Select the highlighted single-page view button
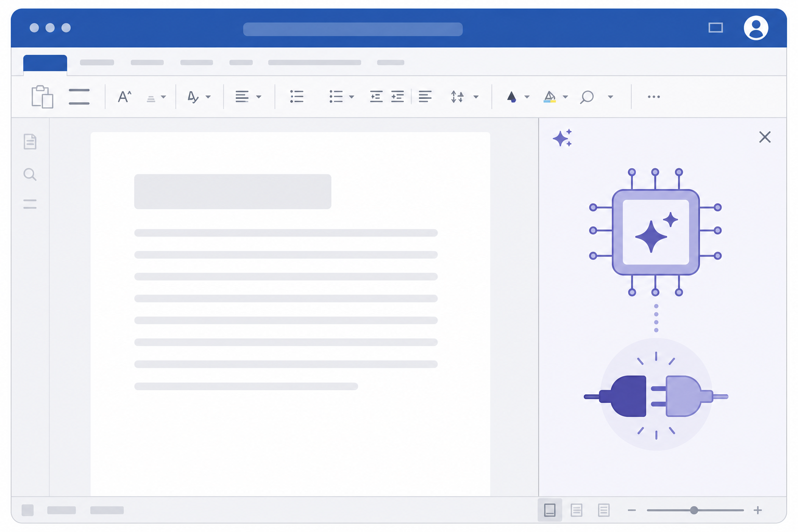798x532 pixels. 550,510
